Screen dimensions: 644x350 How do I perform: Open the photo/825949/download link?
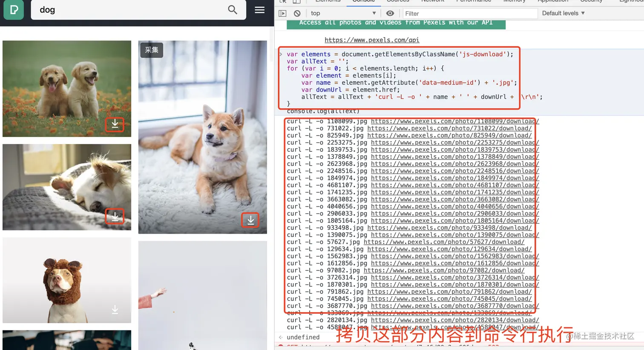449,135
